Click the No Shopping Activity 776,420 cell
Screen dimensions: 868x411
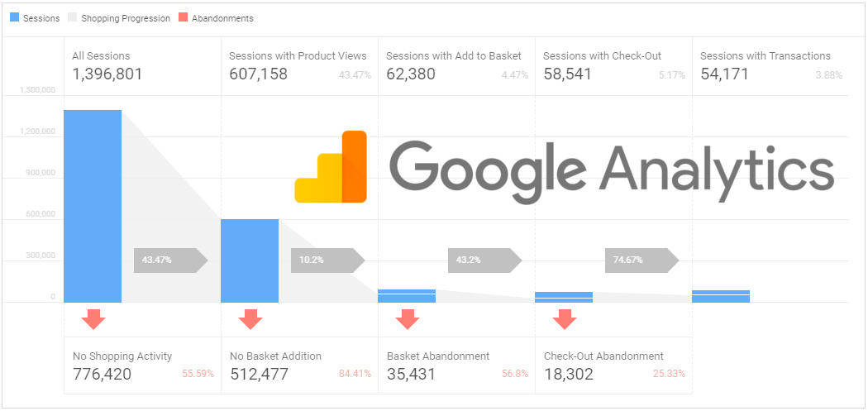tap(143, 366)
